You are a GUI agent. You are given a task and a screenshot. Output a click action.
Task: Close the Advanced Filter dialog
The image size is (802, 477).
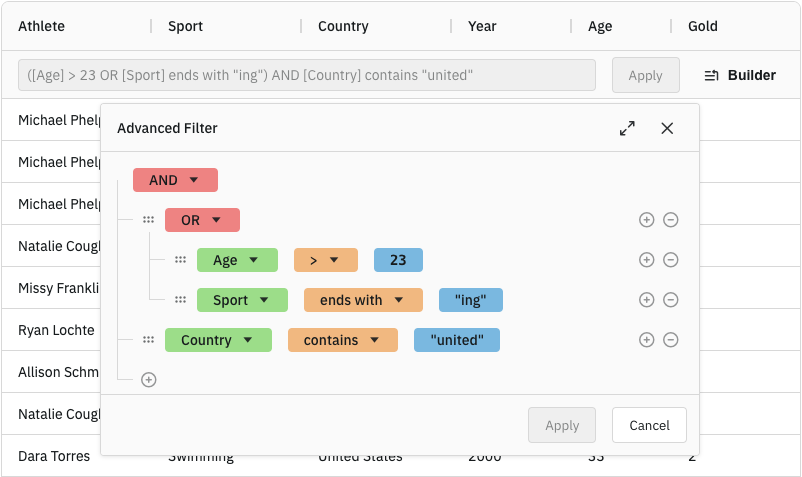click(x=667, y=128)
